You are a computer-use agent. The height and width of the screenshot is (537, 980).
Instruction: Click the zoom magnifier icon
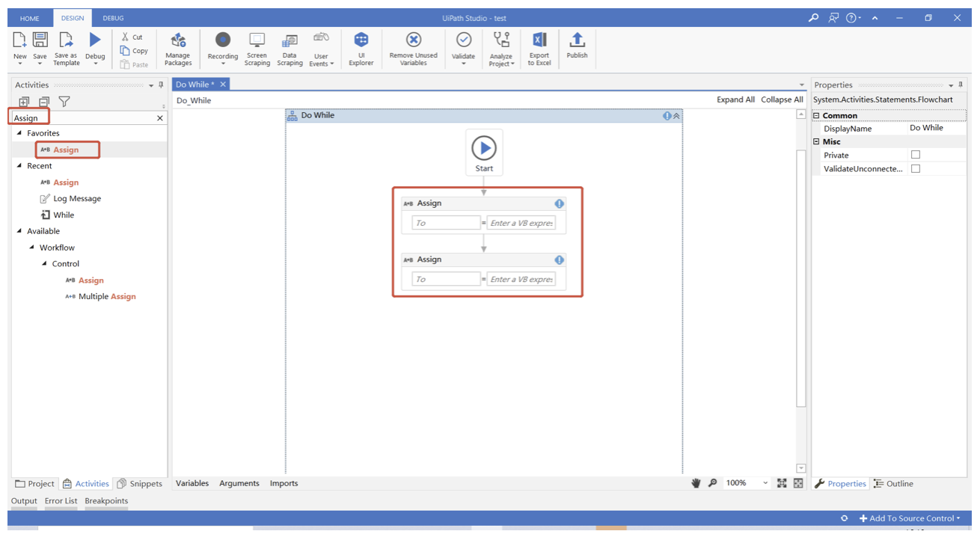712,483
